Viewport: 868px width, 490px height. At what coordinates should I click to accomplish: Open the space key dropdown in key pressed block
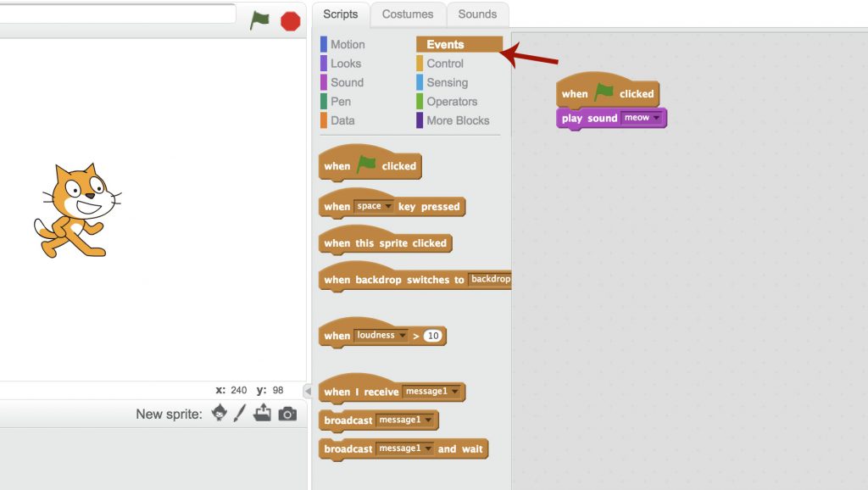(389, 206)
